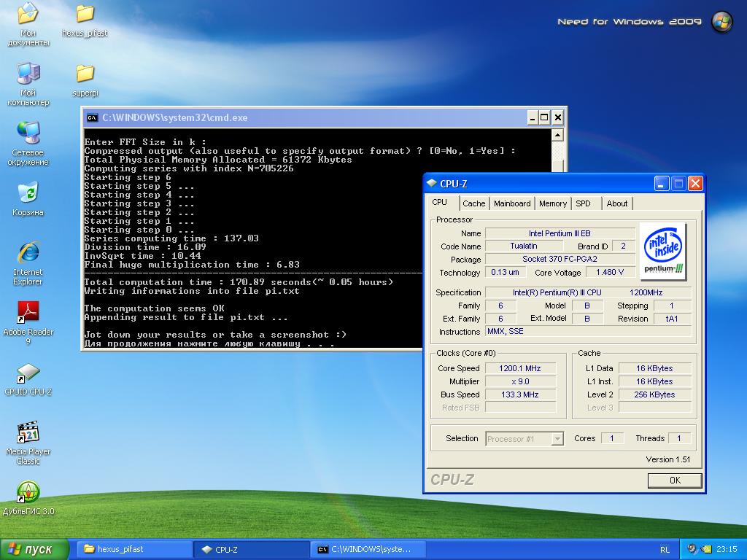Minimize the CPU-Z window

pos(661,183)
